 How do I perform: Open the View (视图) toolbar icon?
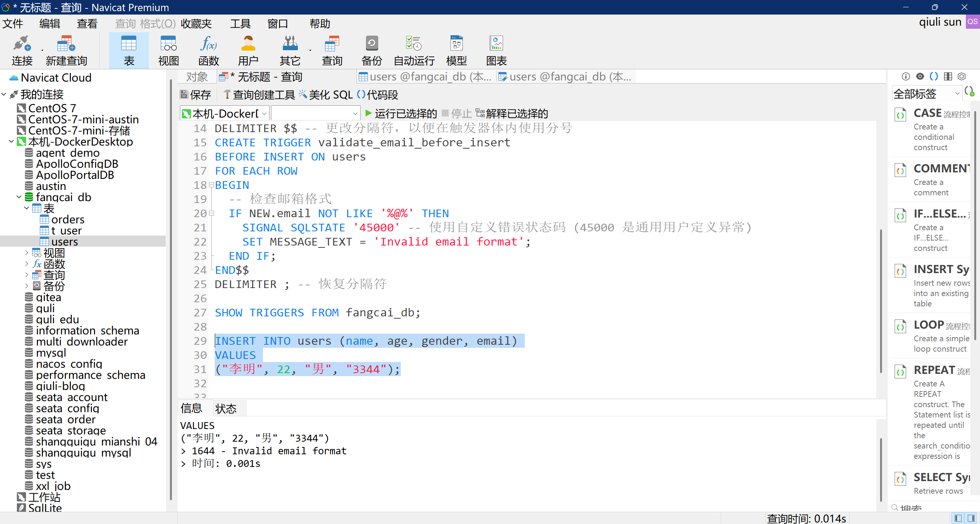click(168, 51)
